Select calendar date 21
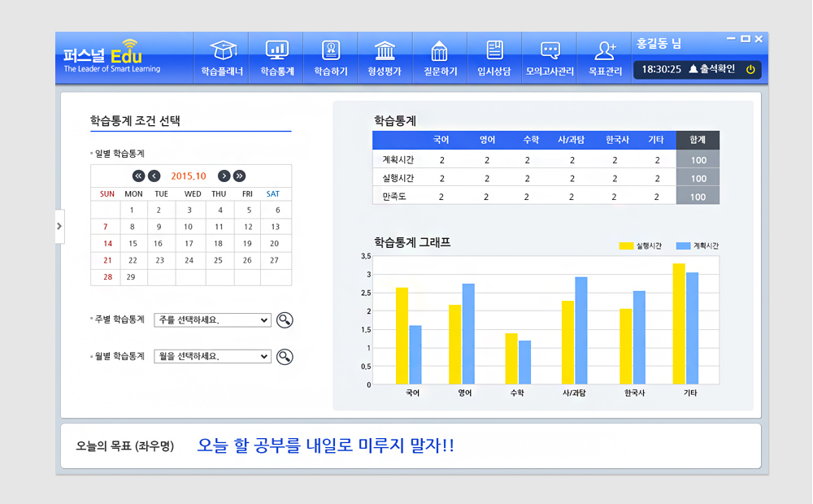Image resolution: width=813 pixels, height=504 pixels. pos(107,260)
